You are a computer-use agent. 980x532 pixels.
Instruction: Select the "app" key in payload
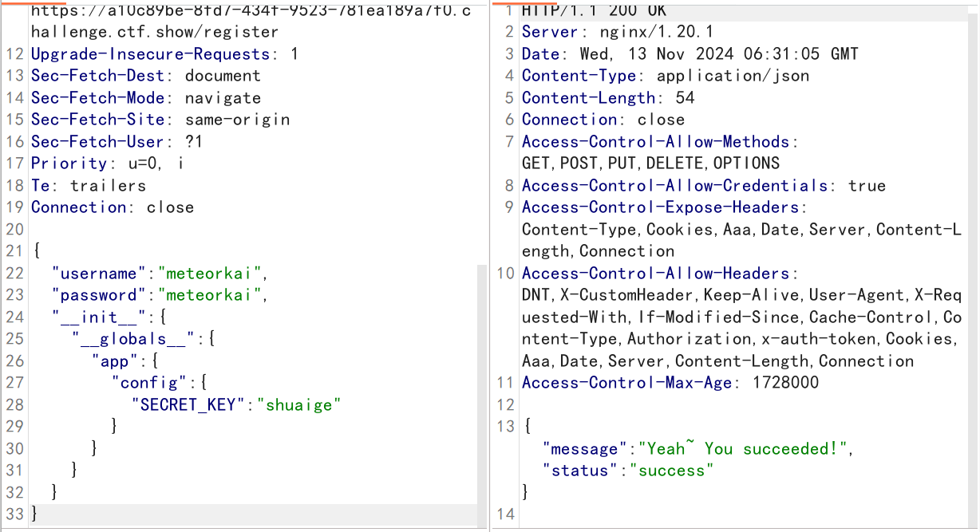click(x=115, y=361)
